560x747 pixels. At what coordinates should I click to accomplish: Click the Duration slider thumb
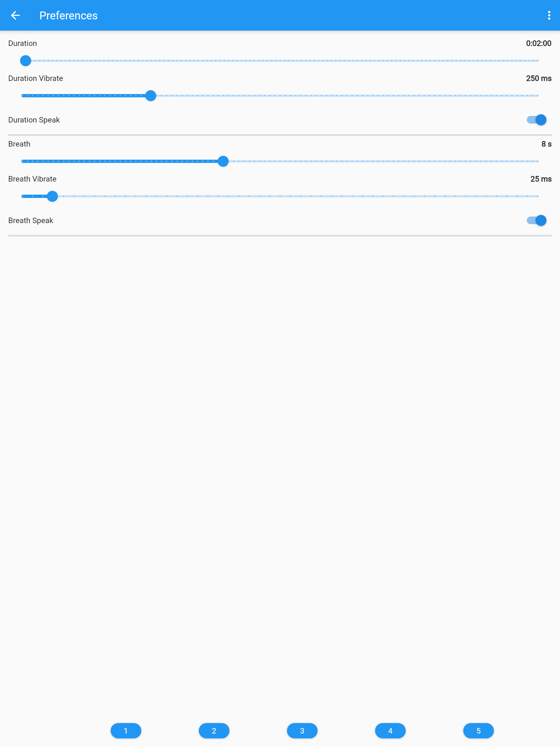click(x=26, y=61)
